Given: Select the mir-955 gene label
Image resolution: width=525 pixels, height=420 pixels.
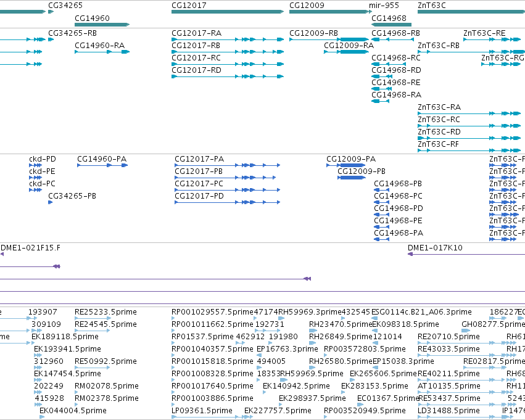Looking at the screenshot, I should [x=384, y=6].
